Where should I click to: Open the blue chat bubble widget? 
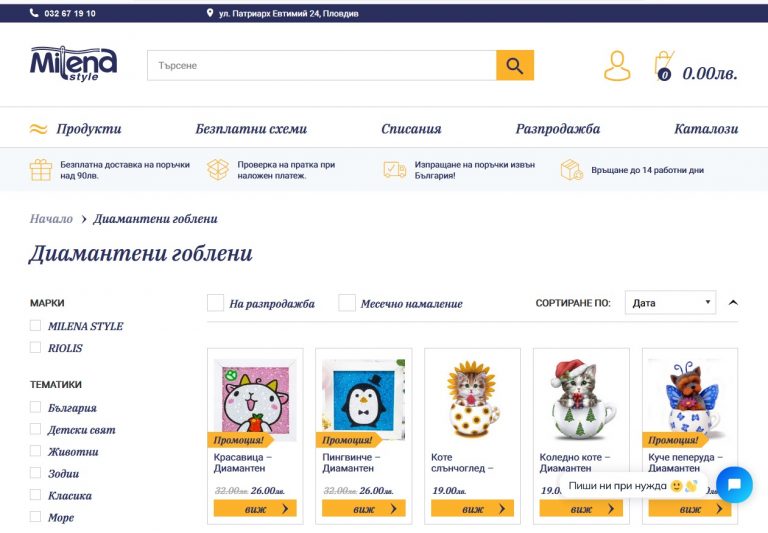[x=734, y=485]
